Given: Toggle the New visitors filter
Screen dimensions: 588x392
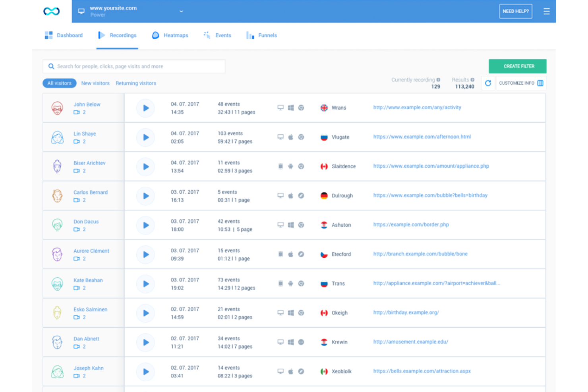Looking at the screenshot, I should click(95, 83).
